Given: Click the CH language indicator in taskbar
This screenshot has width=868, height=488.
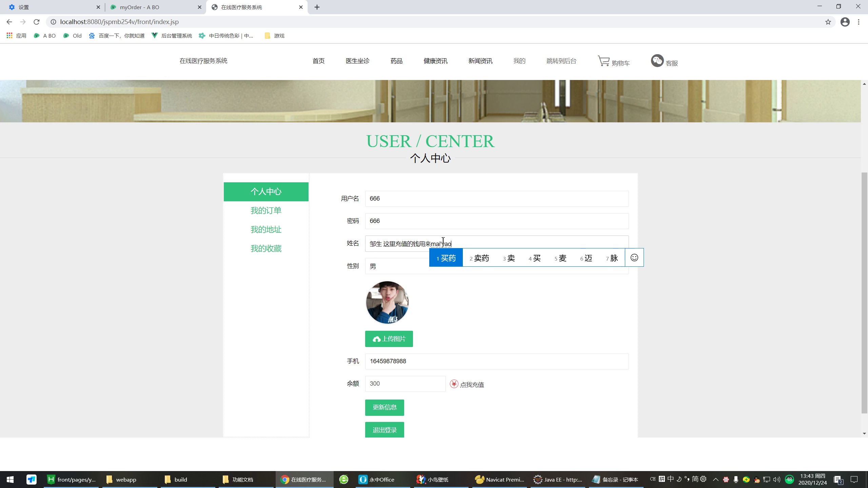Looking at the screenshot, I should (x=653, y=479).
